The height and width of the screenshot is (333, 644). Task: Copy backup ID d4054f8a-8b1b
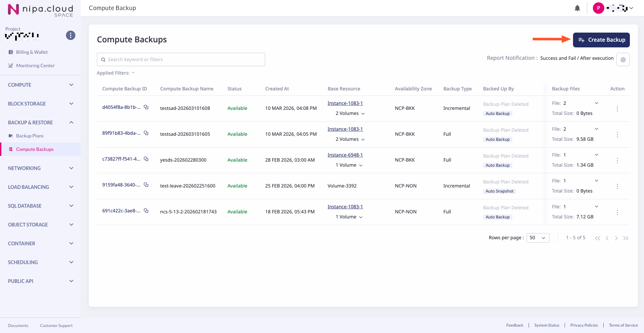tap(146, 107)
